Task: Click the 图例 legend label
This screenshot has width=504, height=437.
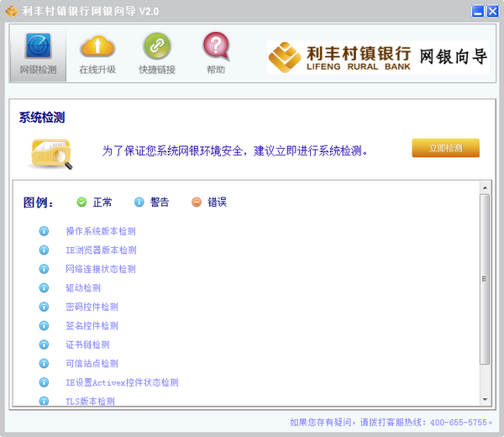Action: (39, 203)
